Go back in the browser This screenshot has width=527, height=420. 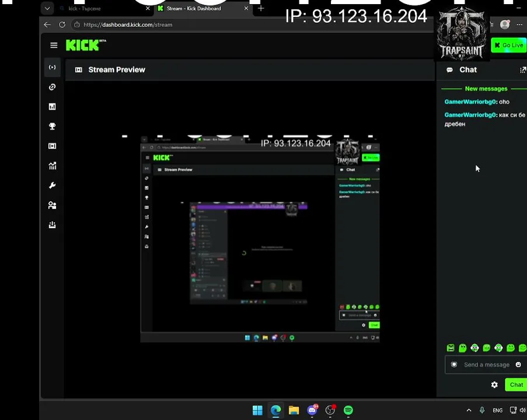47,24
